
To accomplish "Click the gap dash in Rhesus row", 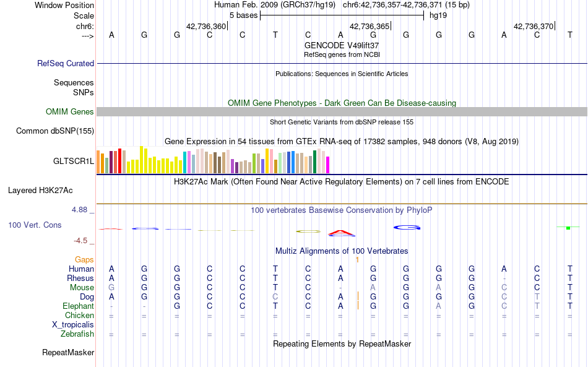I will 504,278.
